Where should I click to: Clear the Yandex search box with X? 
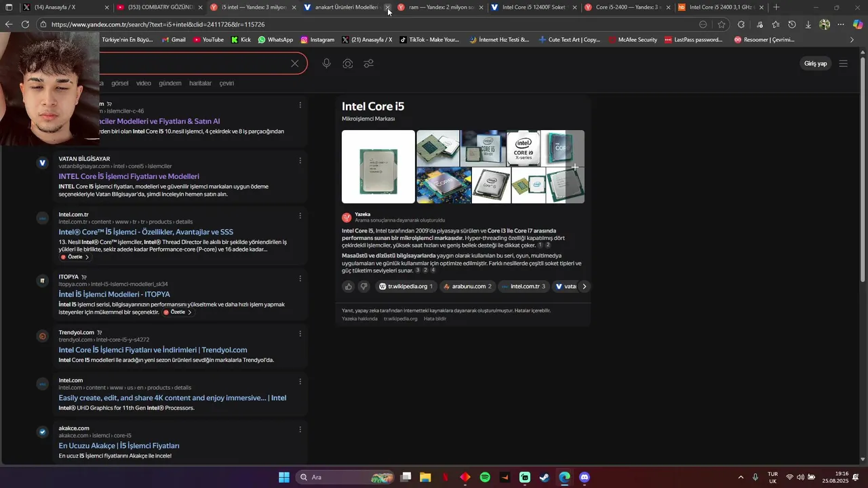tap(294, 64)
